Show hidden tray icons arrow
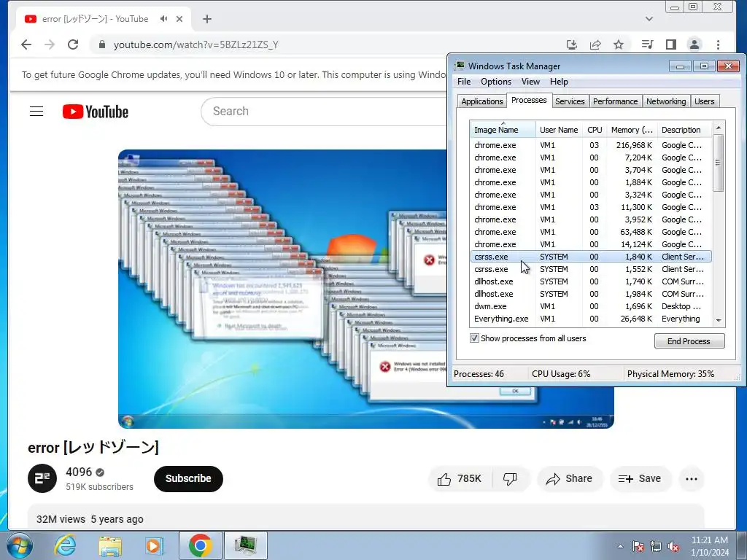 pyautogui.click(x=620, y=546)
